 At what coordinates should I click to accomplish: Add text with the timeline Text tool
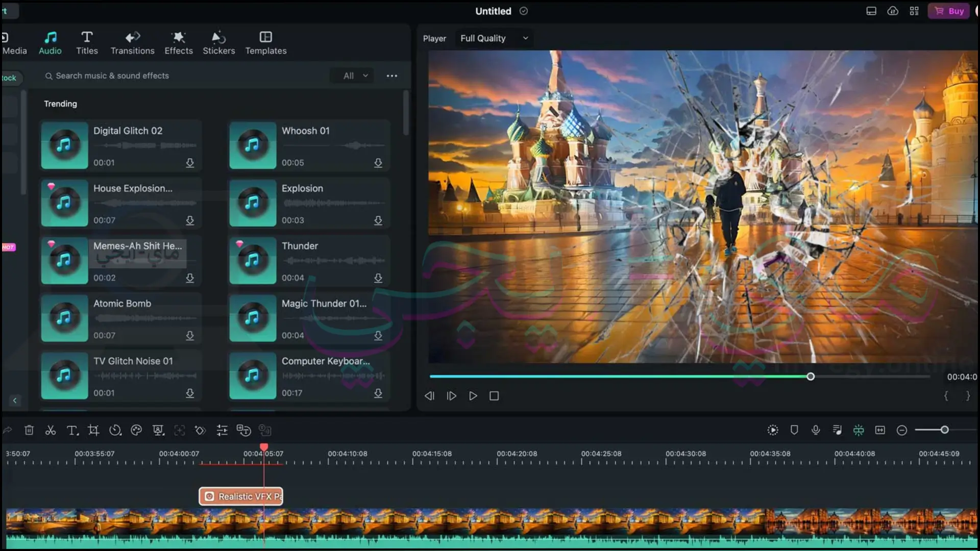point(72,430)
